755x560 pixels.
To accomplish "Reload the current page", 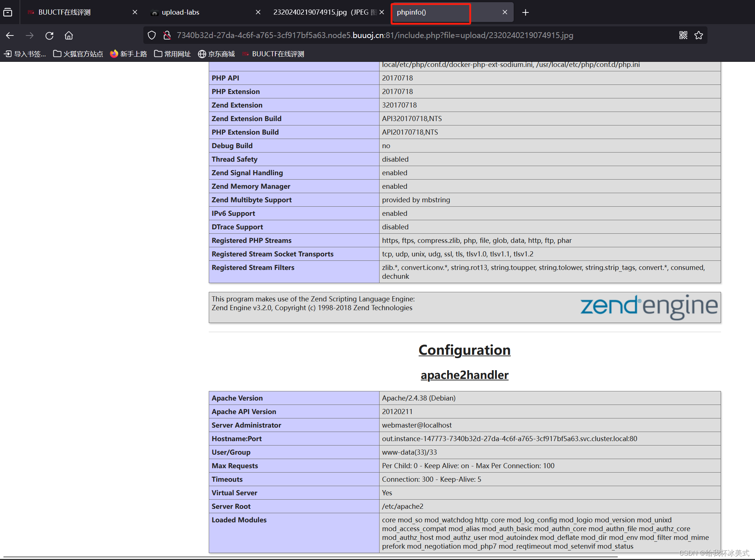I will [49, 35].
